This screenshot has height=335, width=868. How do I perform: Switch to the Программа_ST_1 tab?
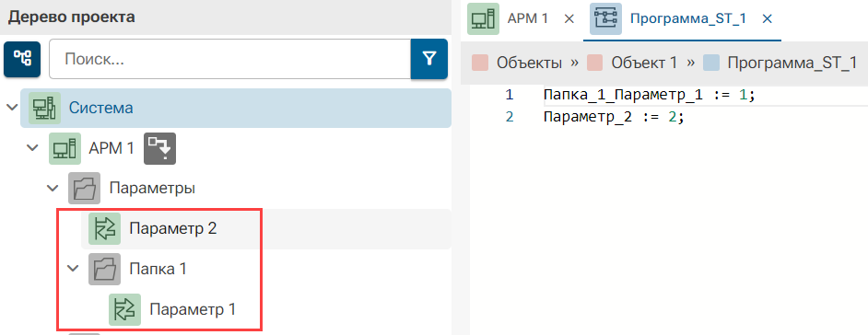tap(688, 18)
